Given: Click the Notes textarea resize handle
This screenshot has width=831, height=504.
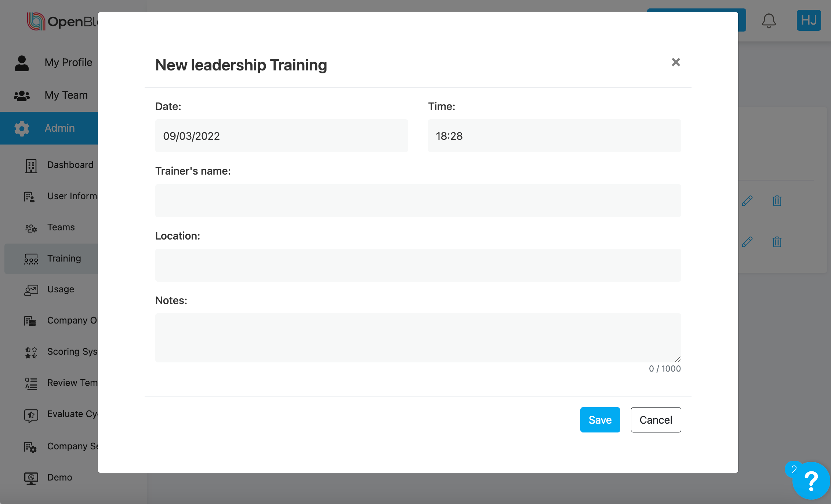Looking at the screenshot, I should coord(678,359).
